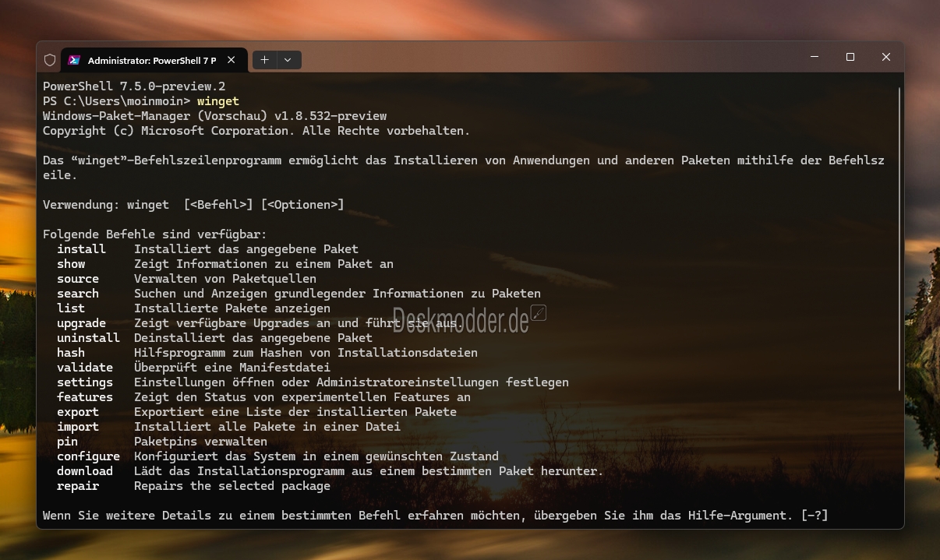Image resolution: width=940 pixels, height=560 pixels.
Task: Expand the new tab profile dropdown
Action: 288,60
